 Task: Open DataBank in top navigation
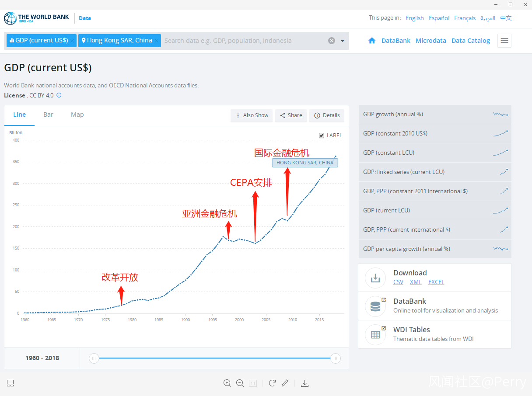396,41
